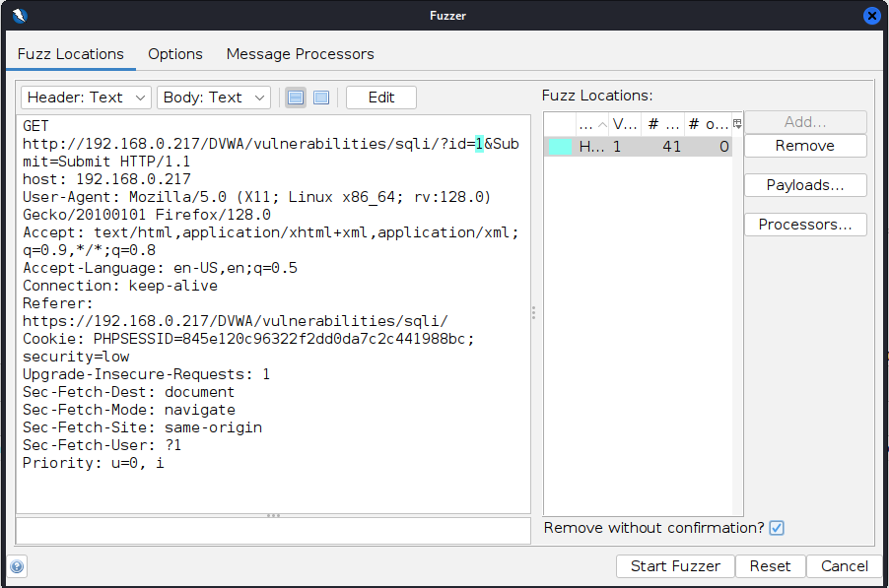
Task: Sort by the first sorted column header
Action: [x=592, y=124]
